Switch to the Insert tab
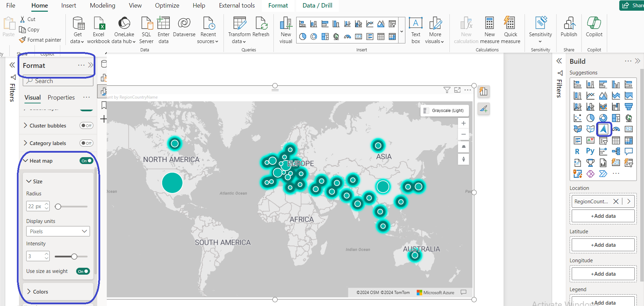The width and height of the screenshot is (644, 306). coord(69,6)
